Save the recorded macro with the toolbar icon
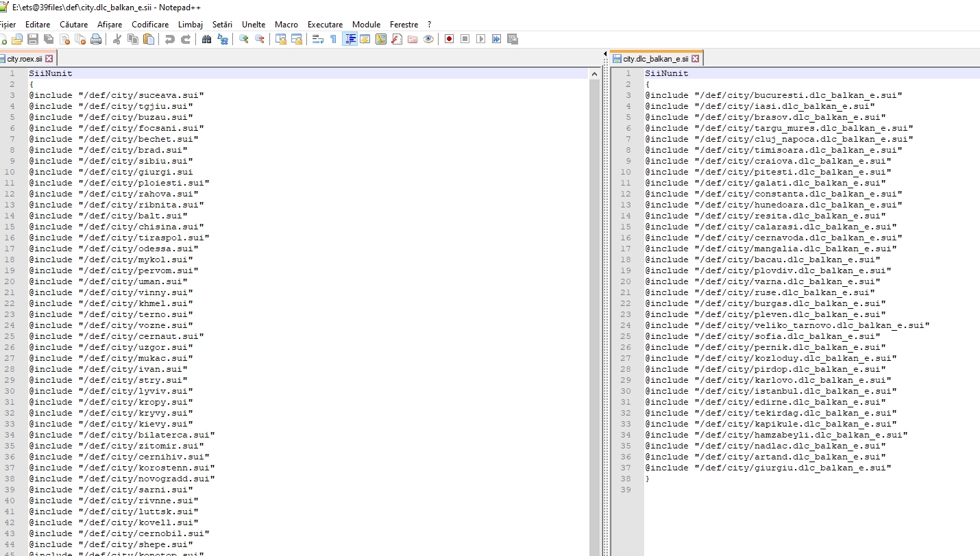This screenshot has height=556, width=980. pos(512,39)
